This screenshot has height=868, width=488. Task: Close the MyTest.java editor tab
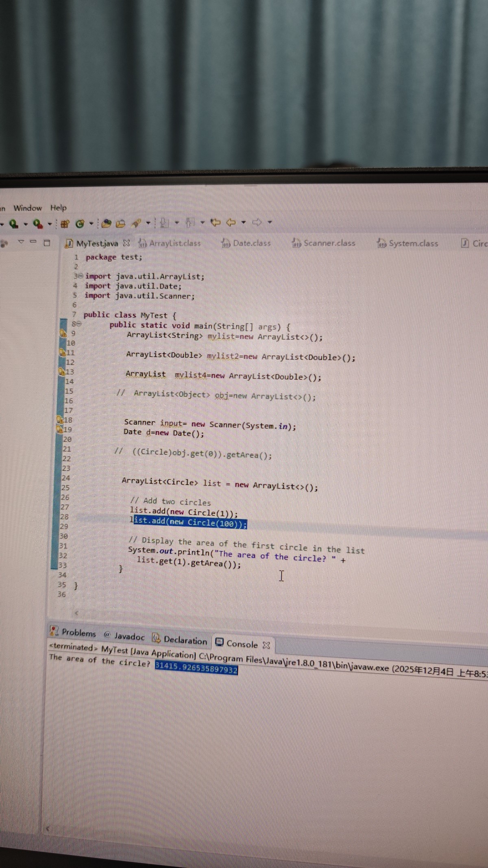(127, 243)
